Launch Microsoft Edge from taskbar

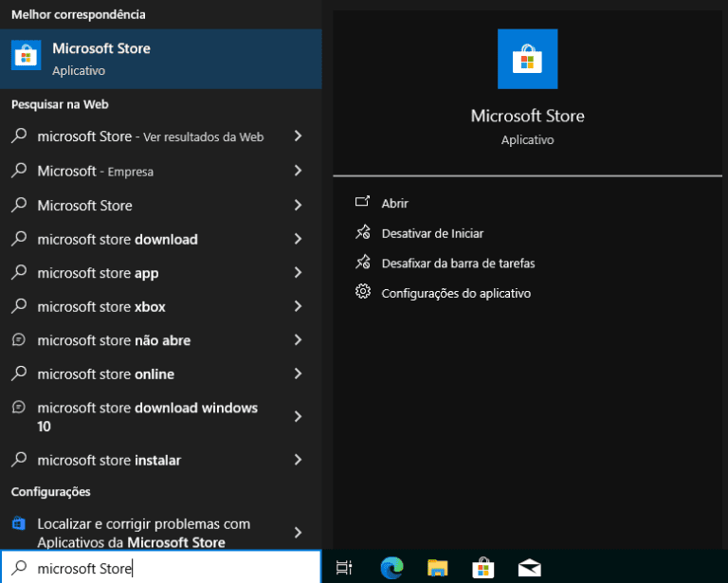click(x=391, y=568)
